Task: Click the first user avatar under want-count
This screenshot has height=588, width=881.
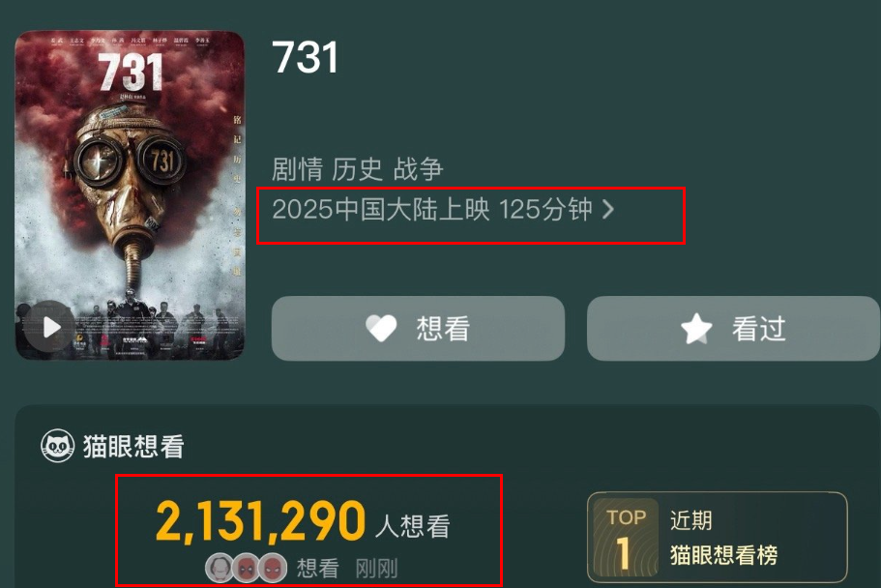Action: click(x=220, y=568)
